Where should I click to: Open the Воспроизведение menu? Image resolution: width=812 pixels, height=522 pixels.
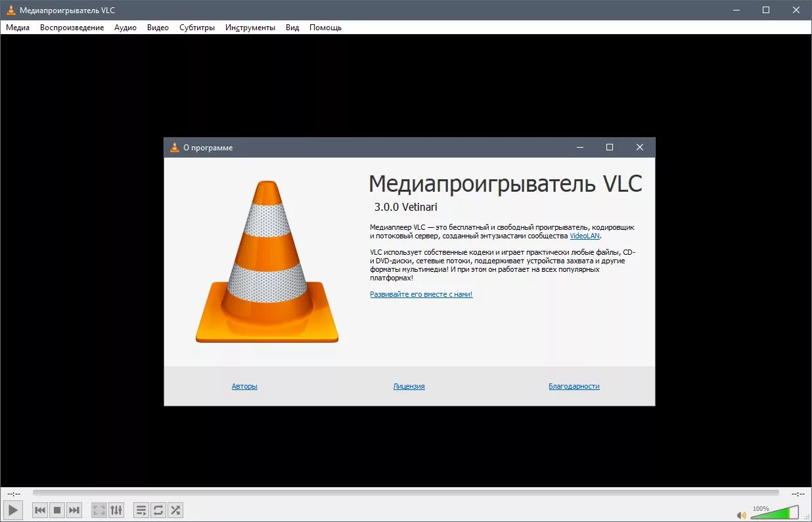(x=72, y=28)
